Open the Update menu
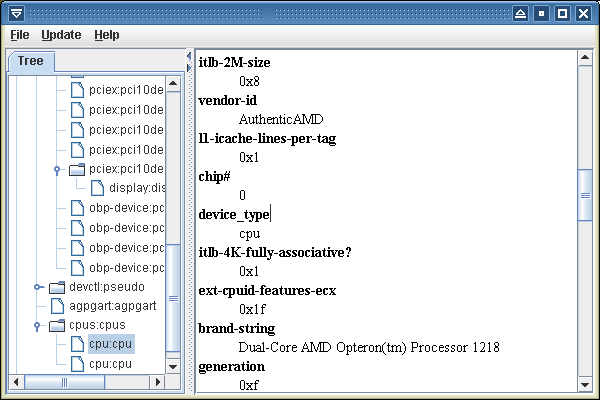Image resolution: width=600 pixels, height=400 pixels. pyautogui.click(x=61, y=35)
